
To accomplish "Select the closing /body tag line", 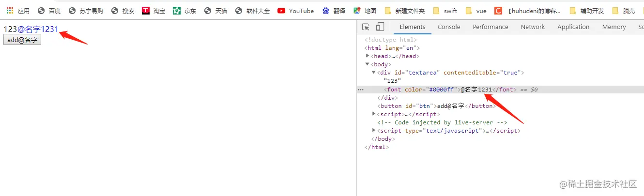I will (x=383, y=139).
